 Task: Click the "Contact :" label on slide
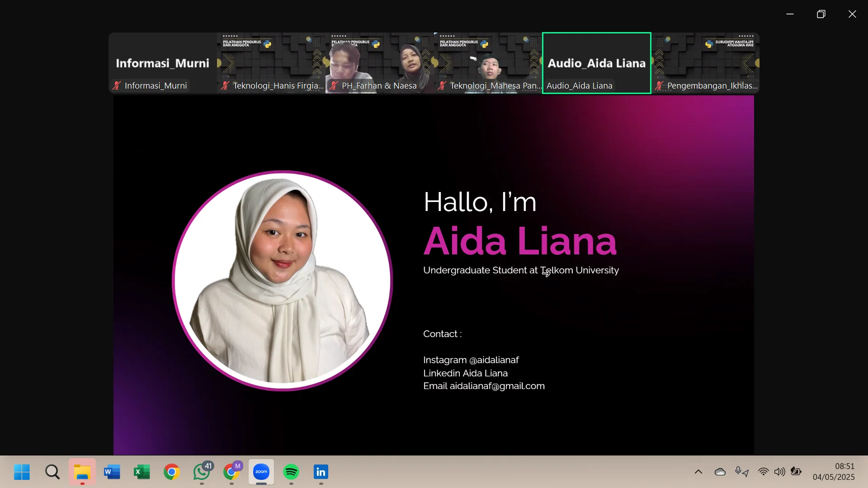click(x=442, y=334)
